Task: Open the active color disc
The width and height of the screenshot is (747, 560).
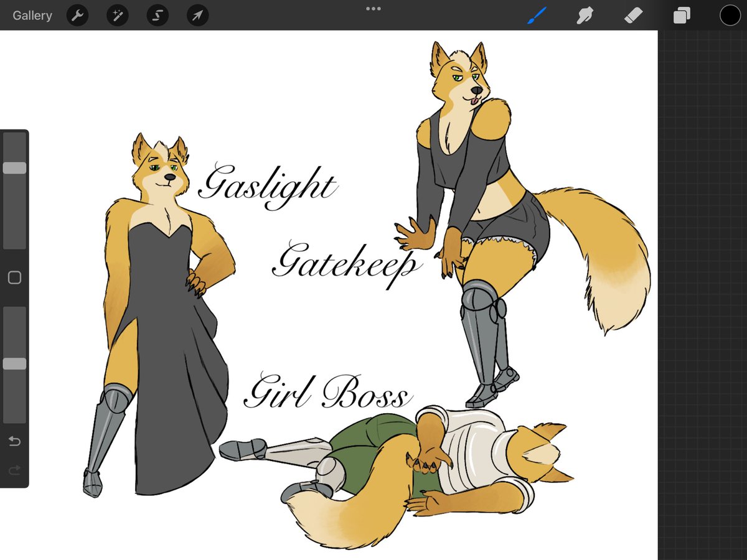Action: tap(730, 15)
